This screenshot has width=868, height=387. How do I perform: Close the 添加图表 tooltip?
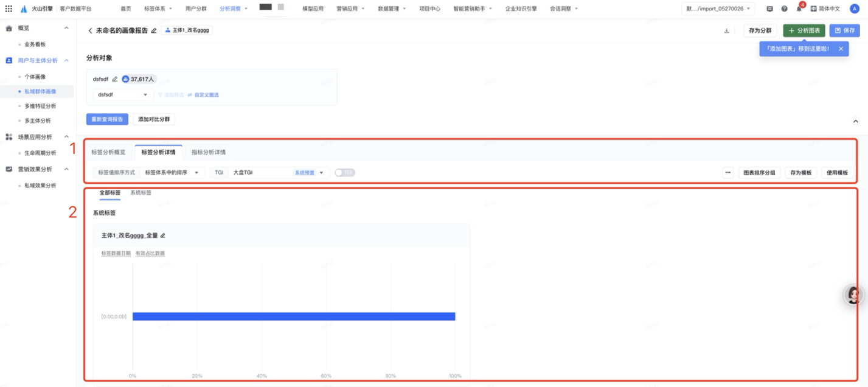coord(841,49)
